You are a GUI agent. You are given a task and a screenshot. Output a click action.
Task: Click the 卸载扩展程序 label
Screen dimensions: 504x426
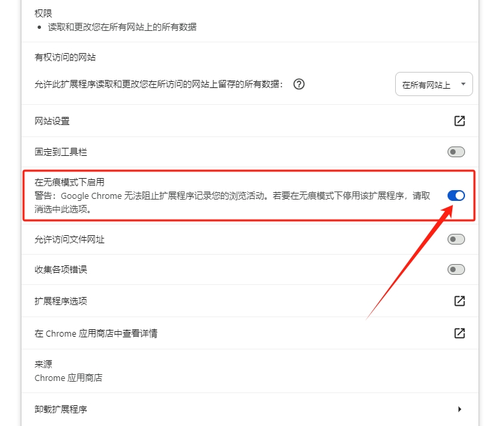(x=61, y=409)
